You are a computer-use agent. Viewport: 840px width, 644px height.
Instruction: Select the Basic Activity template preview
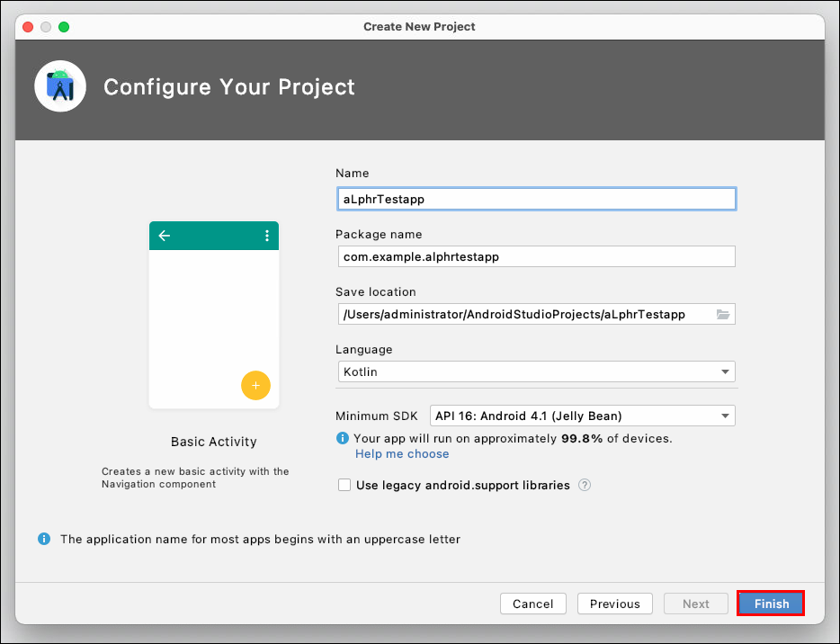pos(213,314)
